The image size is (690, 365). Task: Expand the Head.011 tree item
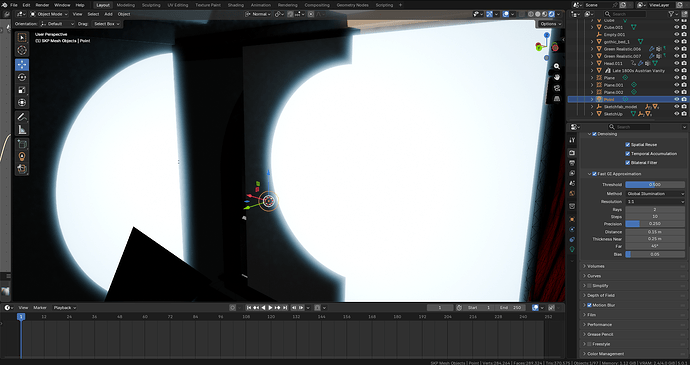(592, 63)
